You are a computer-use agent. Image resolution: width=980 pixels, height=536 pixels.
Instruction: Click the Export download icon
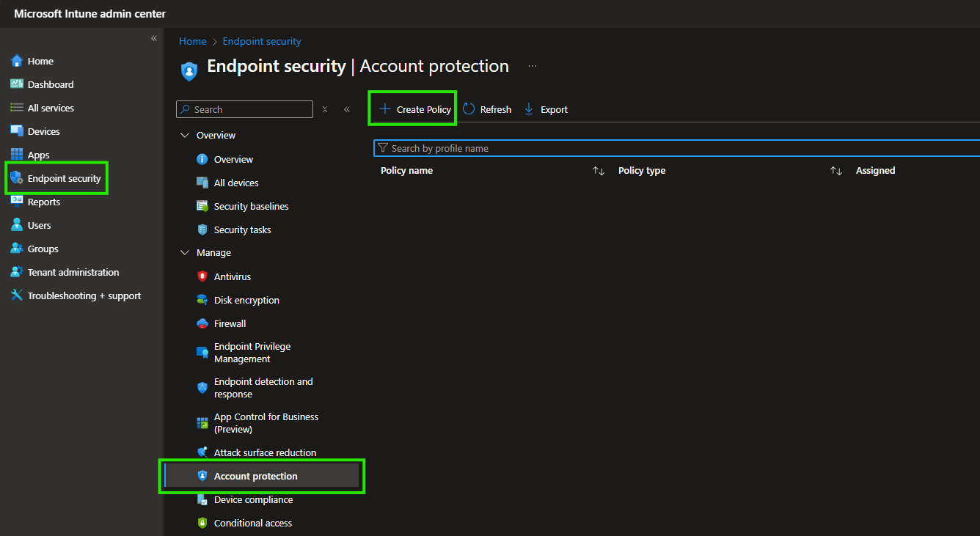[x=529, y=109]
